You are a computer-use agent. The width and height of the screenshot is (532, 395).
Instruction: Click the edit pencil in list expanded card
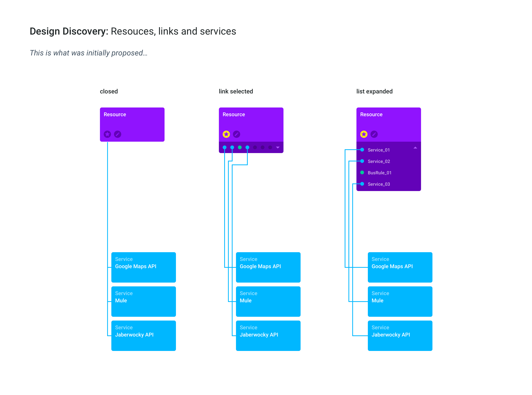[x=374, y=134]
